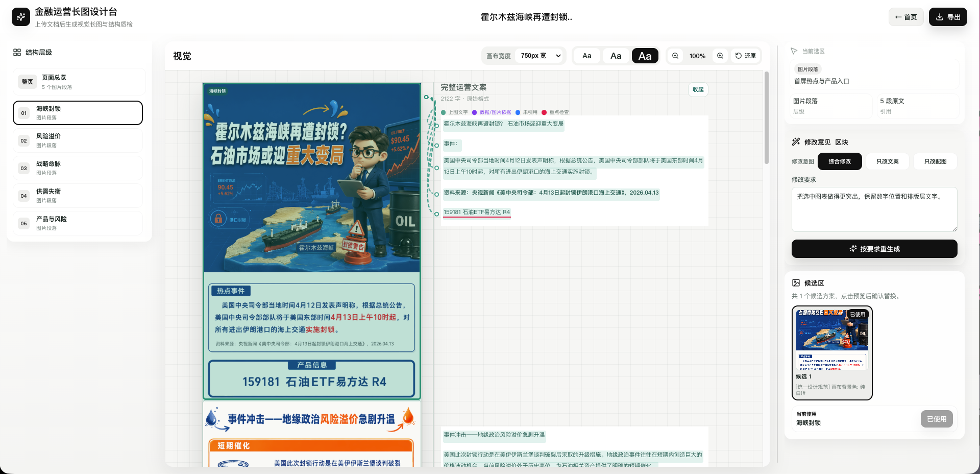Click the greyed 已使用 button for 海峡封锁
The image size is (980, 474).
click(937, 419)
